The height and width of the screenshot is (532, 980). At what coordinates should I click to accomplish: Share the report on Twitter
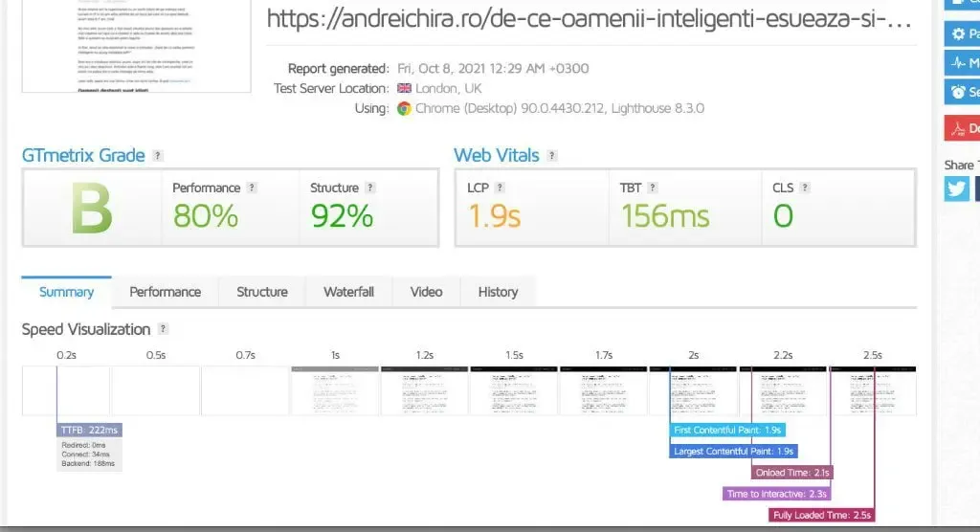click(956, 188)
